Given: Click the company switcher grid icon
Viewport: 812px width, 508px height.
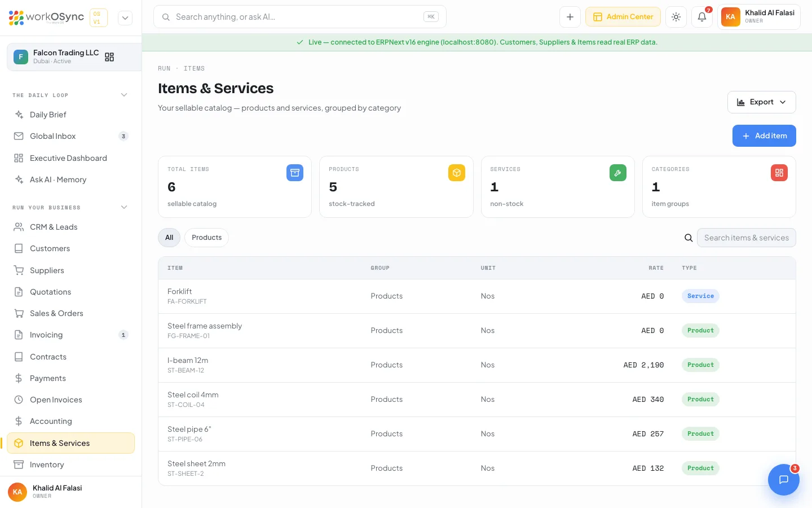Looking at the screenshot, I should (x=109, y=57).
